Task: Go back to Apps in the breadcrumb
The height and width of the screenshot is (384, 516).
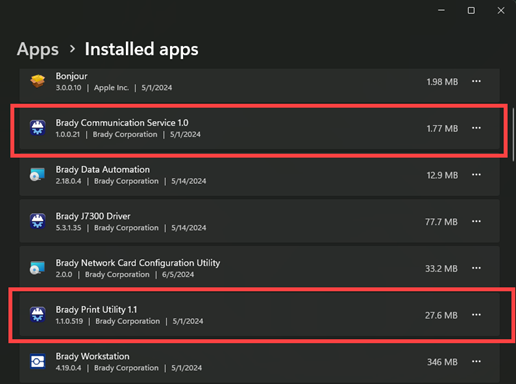Action: click(x=38, y=49)
